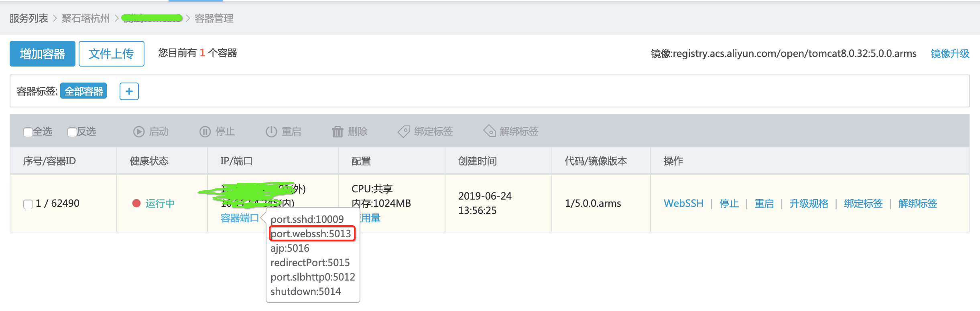Image resolution: width=980 pixels, height=311 pixels.
Task: Click the start (启动) play icon
Action: (139, 131)
